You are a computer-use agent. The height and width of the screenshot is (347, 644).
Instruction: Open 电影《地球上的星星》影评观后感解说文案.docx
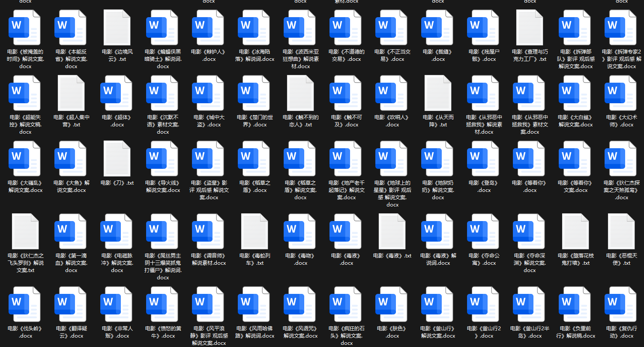(x=392, y=157)
